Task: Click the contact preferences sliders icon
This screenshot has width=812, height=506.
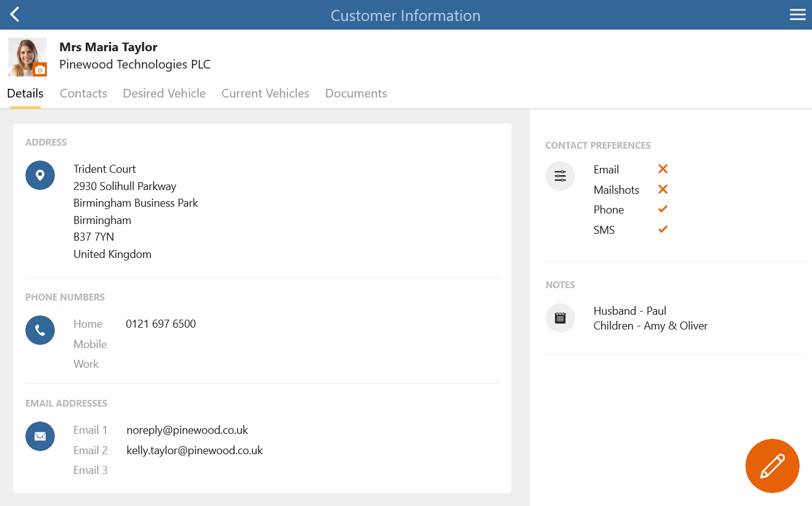Action: tap(560, 176)
